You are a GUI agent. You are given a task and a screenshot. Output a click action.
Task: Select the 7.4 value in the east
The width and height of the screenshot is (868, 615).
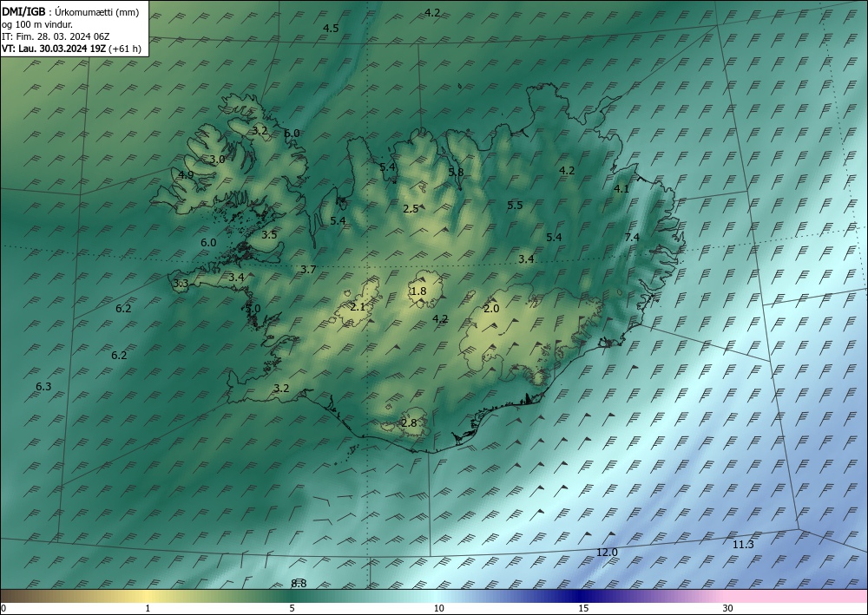pyautogui.click(x=632, y=238)
